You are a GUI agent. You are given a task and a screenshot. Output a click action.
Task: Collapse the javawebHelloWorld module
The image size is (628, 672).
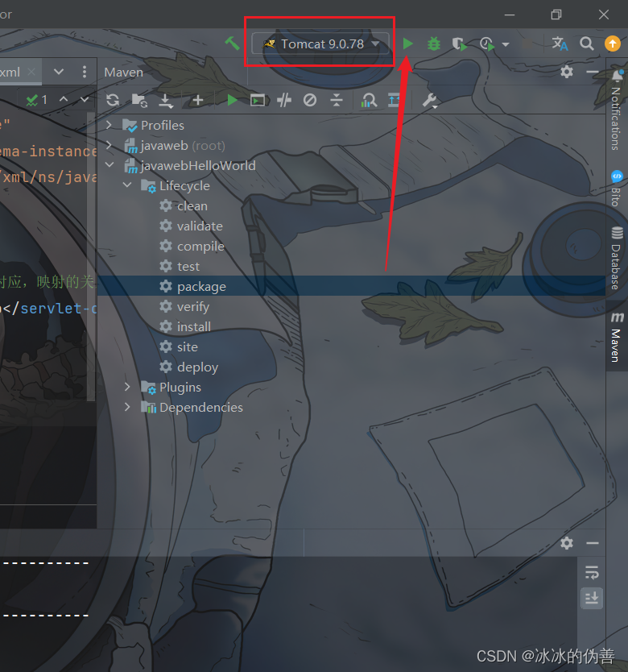pos(109,165)
